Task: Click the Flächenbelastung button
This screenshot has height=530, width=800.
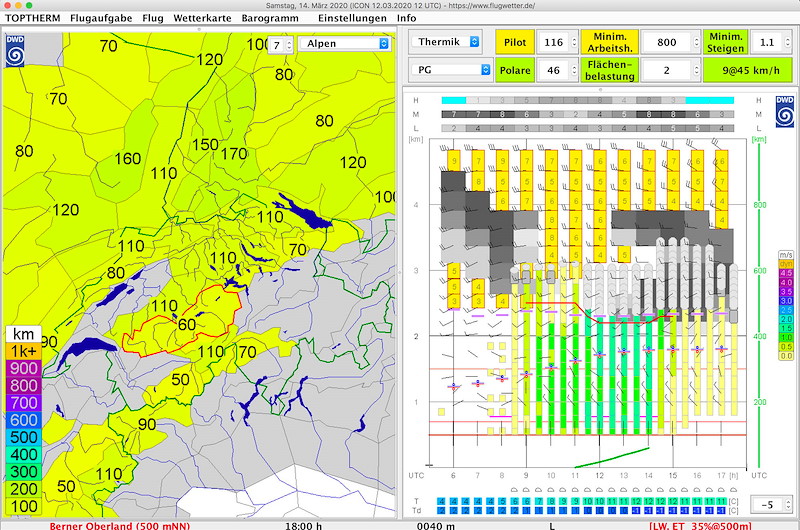Action: [x=609, y=70]
